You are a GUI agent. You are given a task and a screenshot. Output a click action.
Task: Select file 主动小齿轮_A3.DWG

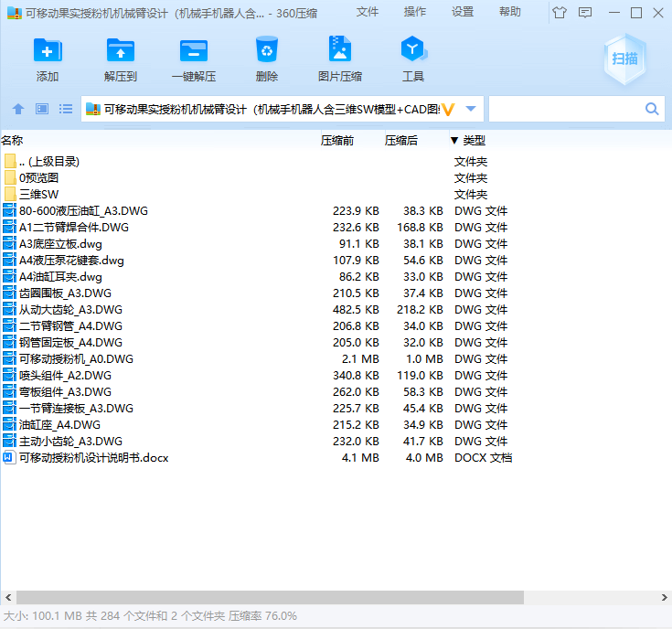pyautogui.click(x=70, y=441)
